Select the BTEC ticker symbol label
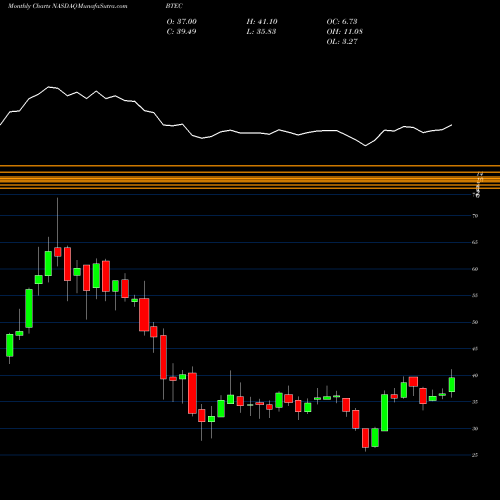This screenshot has height=500, width=500. 174,6
